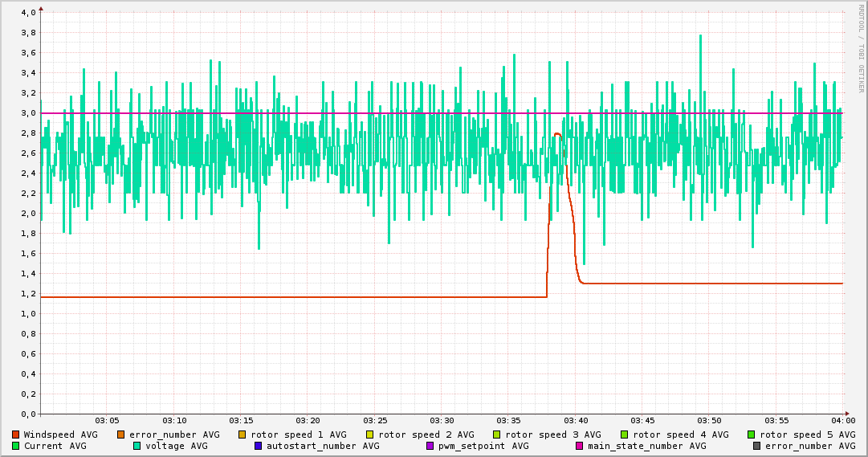Click the rotor speed 1 AVG swatch
Screen dimensions: 868x457
[x=242, y=435]
